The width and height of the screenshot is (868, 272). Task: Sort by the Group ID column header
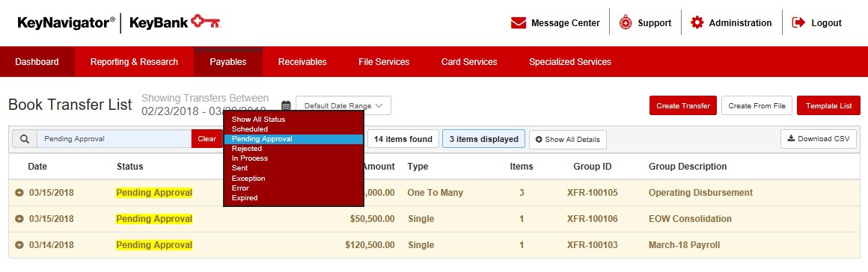tap(593, 167)
